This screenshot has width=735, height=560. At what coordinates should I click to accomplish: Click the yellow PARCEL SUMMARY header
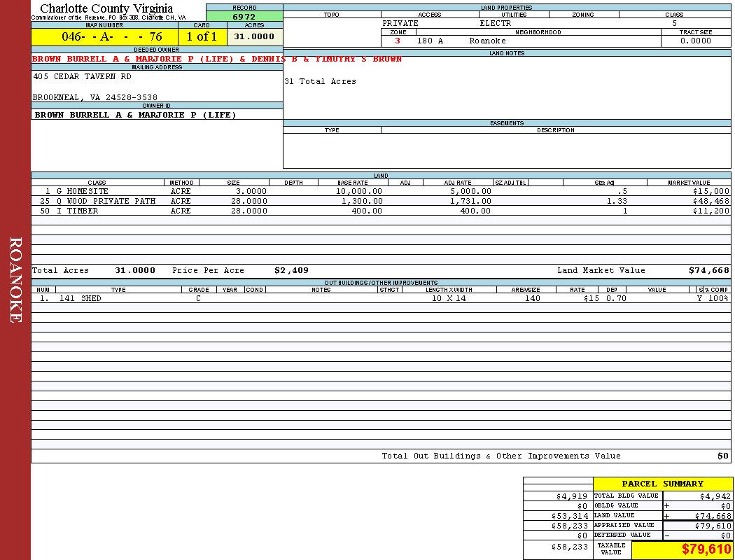662,484
